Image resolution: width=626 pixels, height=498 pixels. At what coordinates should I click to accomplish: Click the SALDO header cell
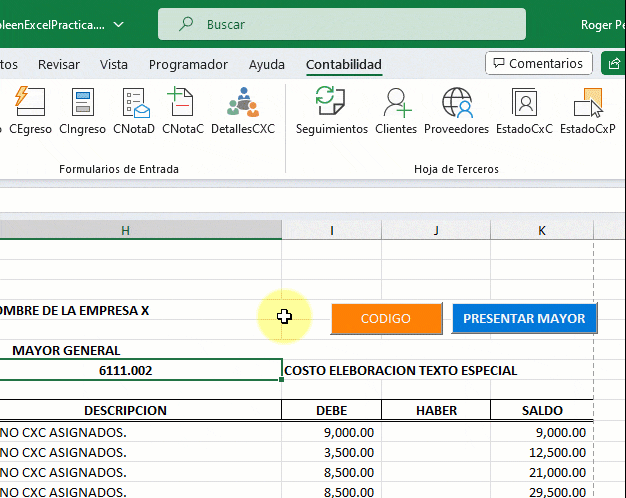542,410
